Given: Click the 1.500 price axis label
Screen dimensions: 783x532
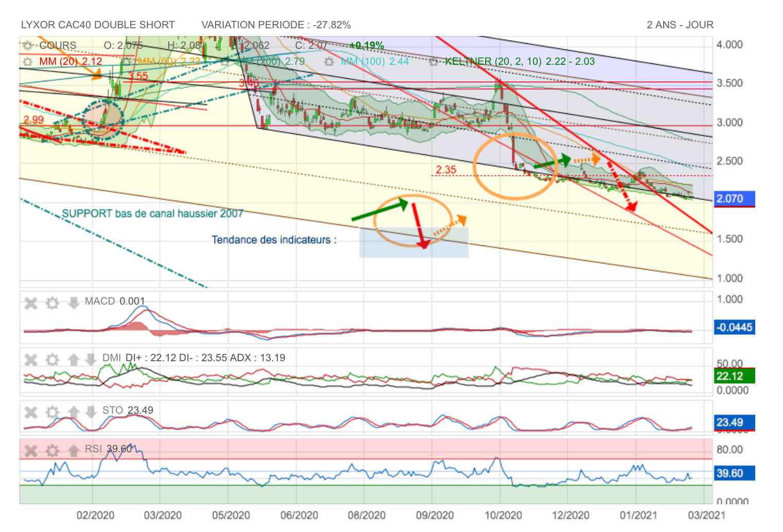Looking at the screenshot, I should click(x=729, y=239).
